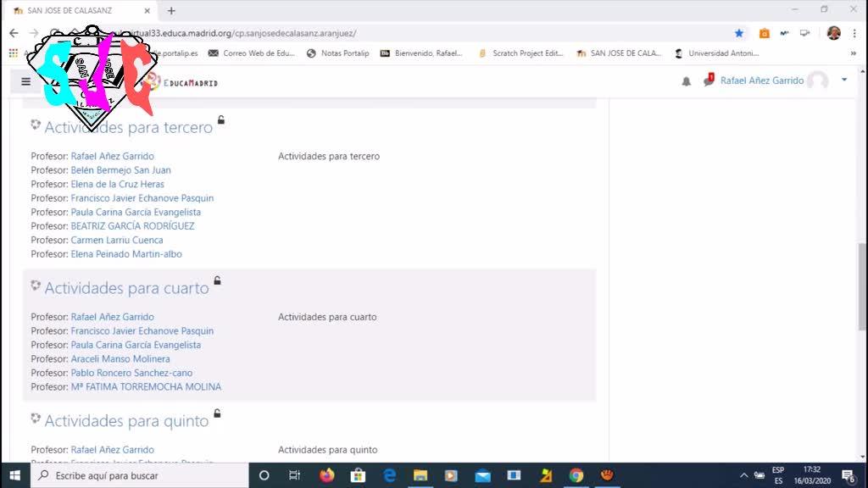Screen dimensions: 868x488
Task: Show more bookmarks chevron
Action: click(x=853, y=53)
